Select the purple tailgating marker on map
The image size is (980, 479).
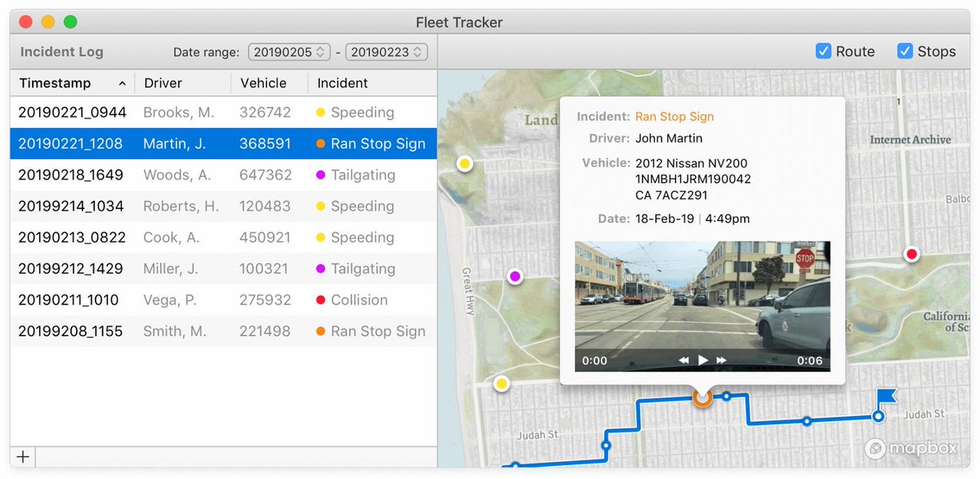pyautogui.click(x=514, y=277)
